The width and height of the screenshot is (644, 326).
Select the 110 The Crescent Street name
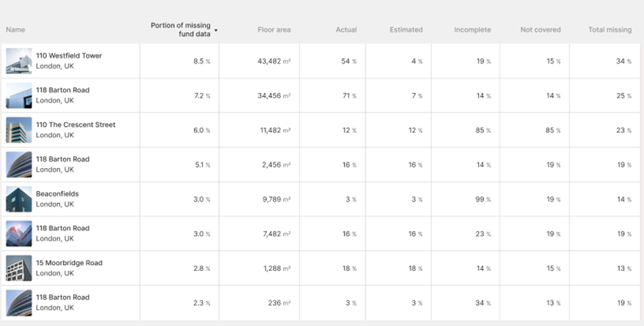tap(76, 125)
